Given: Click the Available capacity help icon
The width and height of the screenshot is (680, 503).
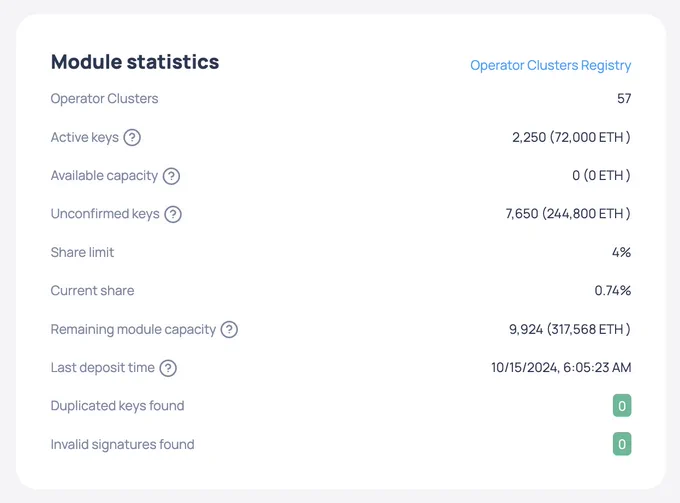Looking at the screenshot, I should coord(171,176).
